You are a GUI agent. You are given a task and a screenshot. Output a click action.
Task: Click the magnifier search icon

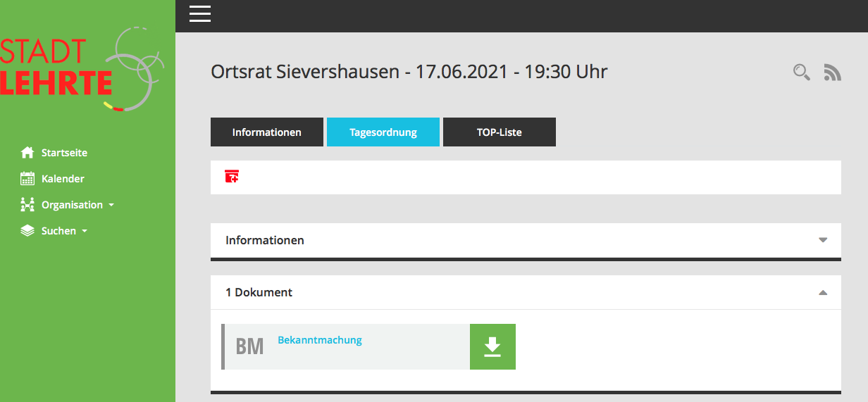(801, 72)
